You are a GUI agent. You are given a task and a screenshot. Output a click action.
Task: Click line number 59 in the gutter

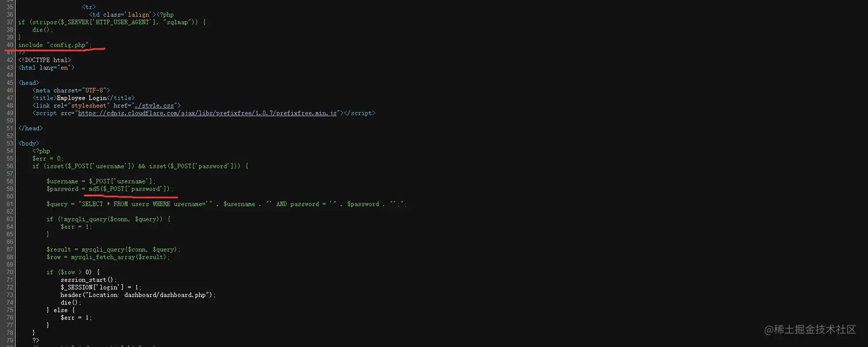pyautogui.click(x=10, y=189)
